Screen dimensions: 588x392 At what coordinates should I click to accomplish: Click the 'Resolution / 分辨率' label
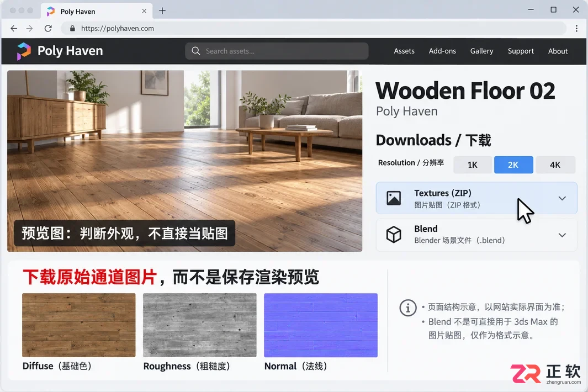pyautogui.click(x=411, y=163)
